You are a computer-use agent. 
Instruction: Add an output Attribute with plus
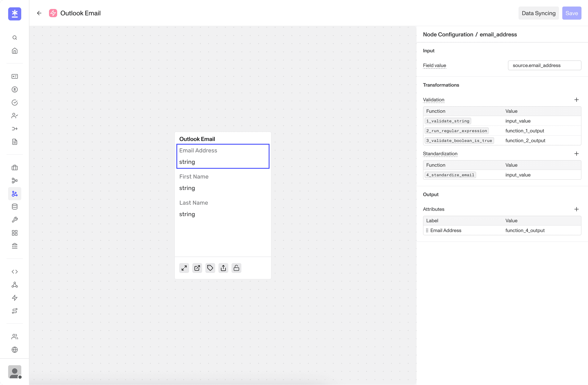click(576, 209)
